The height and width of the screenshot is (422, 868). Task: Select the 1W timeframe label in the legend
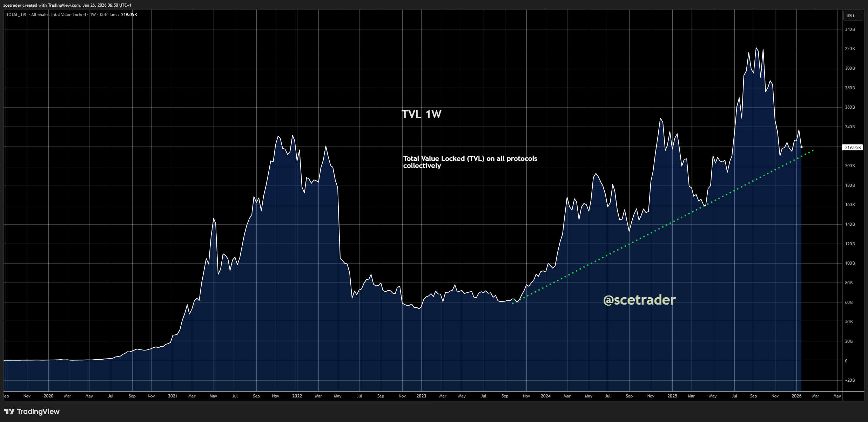(x=93, y=15)
